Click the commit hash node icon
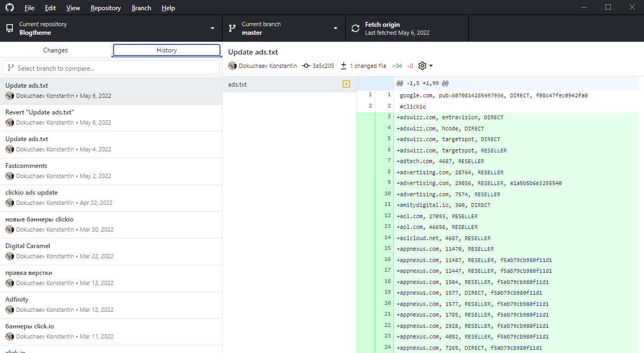The height and width of the screenshot is (353, 644). (x=306, y=66)
